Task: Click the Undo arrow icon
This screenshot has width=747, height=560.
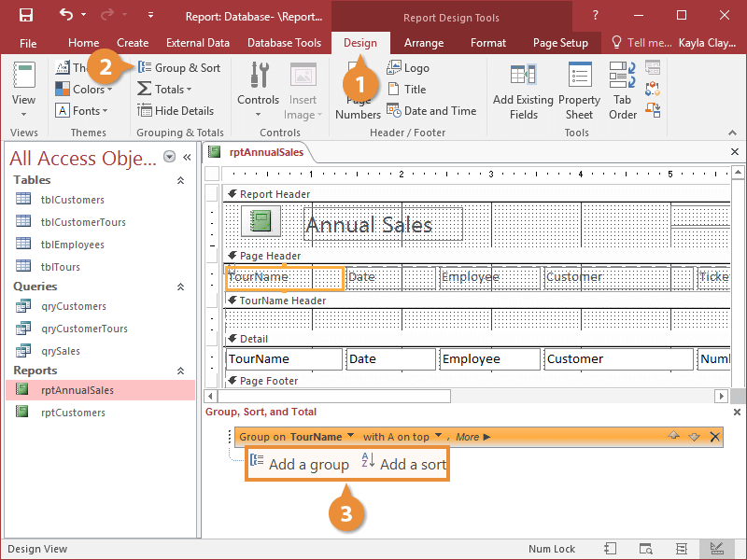Action: tap(66, 15)
